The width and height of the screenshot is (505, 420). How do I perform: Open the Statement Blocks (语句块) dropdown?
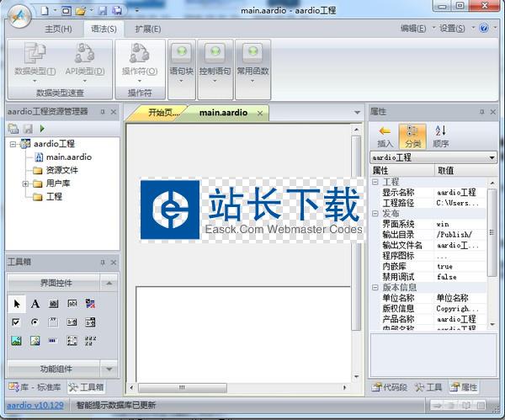(x=181, y=69)
